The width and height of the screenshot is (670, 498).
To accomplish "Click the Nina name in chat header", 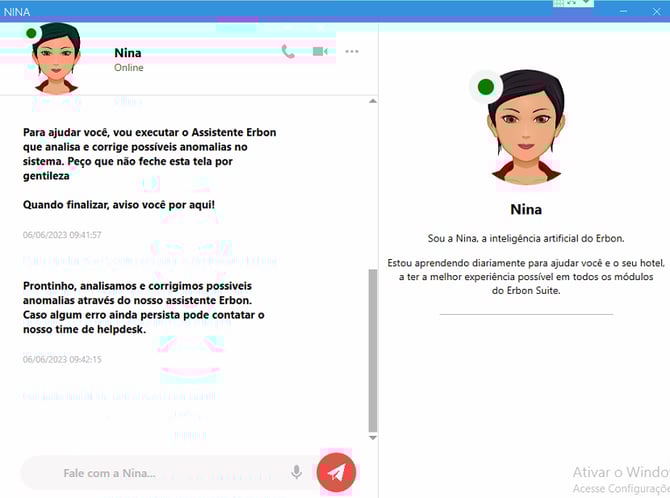I will pos(128,52).
